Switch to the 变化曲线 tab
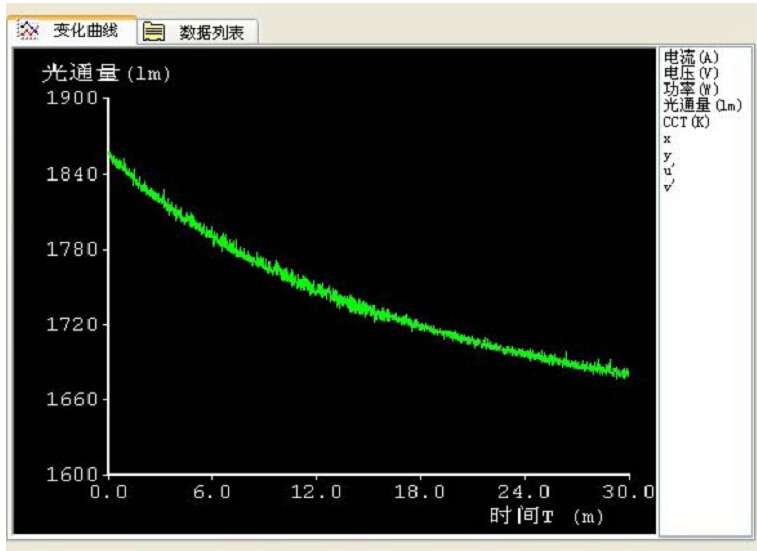The width and height of the screenshot is (757, 551). 85,31
